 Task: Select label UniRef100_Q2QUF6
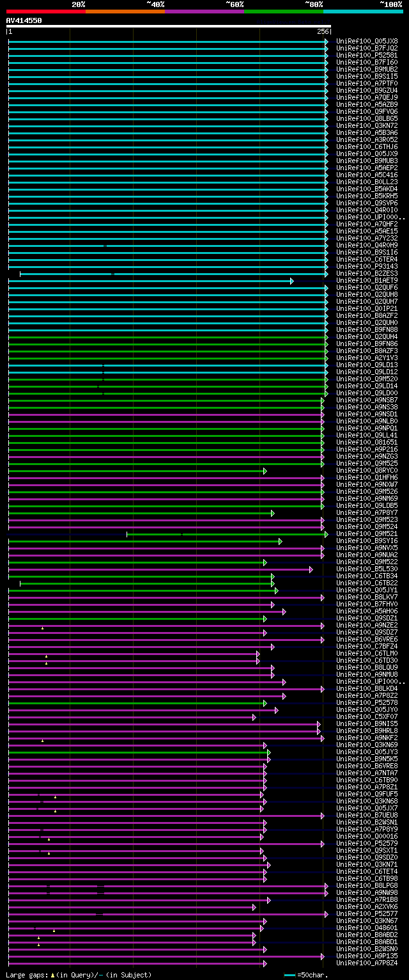point(367,287)
